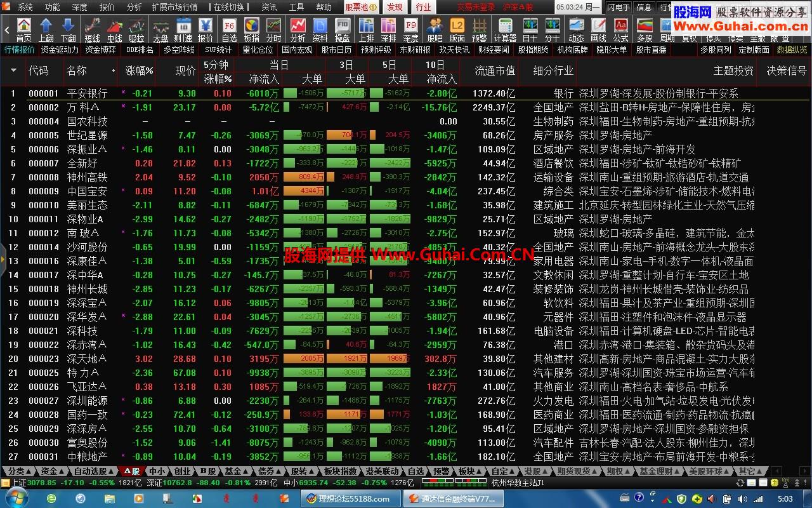Select the 吸拉 toolbar icon

click(136, 30)
